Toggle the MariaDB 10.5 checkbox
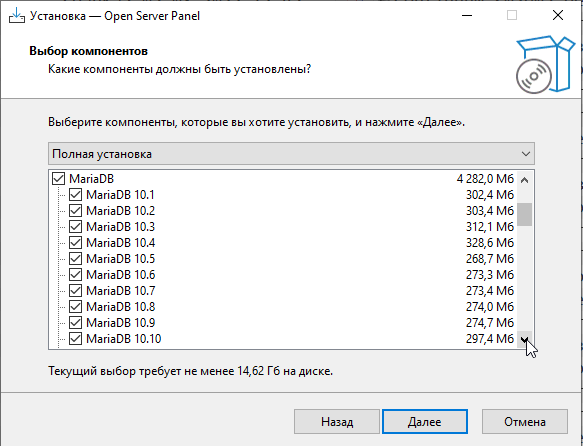Image resolution: width=583 pixels, height=446 pixels. pos(75,259)
